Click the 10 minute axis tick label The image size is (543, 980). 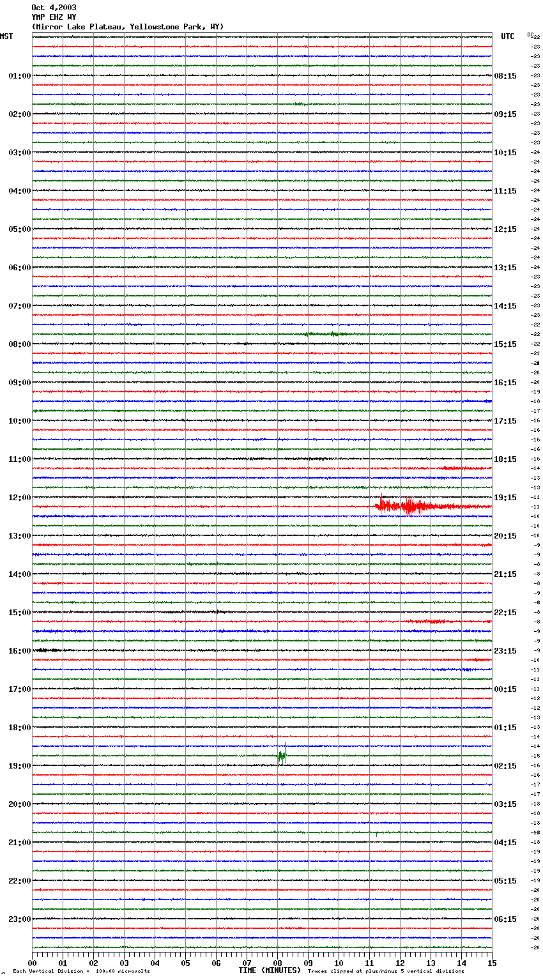[x=339, y=963]
